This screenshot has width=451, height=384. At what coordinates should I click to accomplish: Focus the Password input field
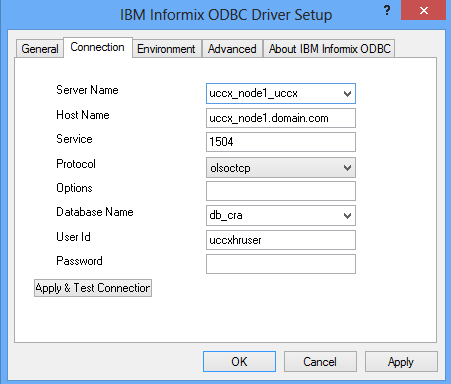281,264
